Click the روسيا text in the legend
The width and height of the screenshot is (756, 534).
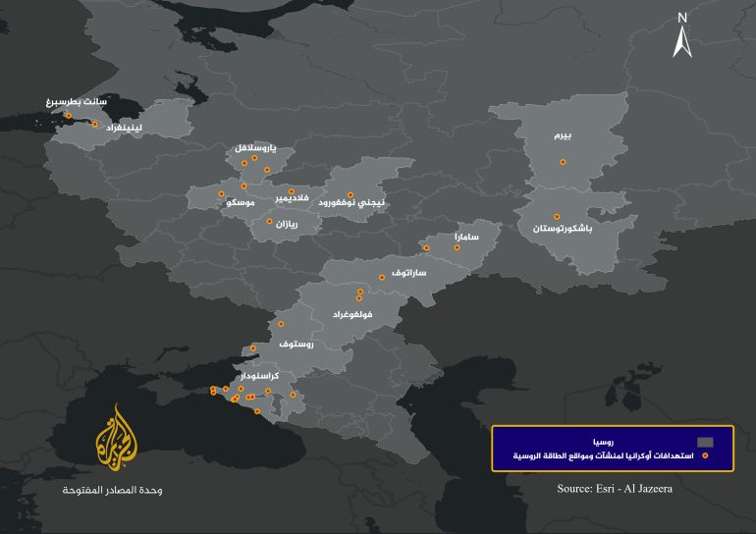603,442
